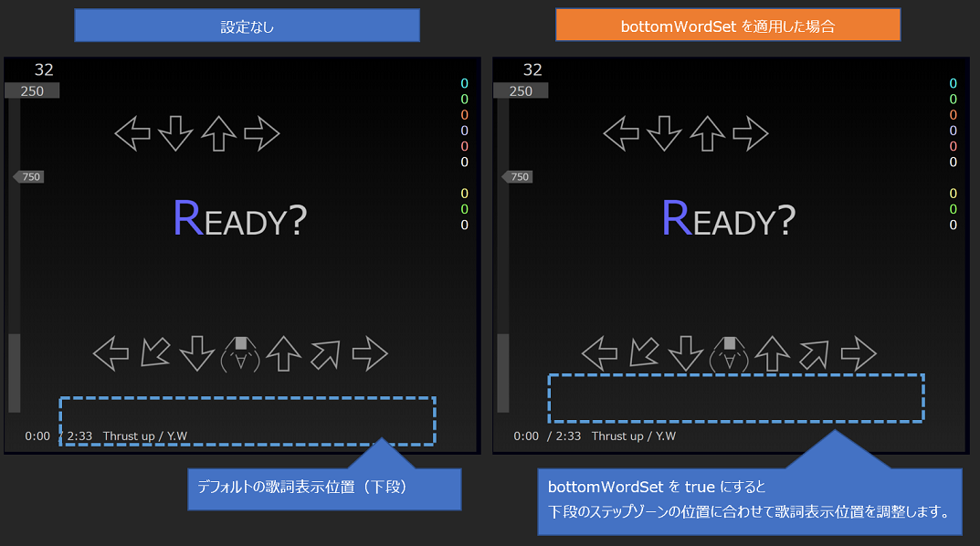This screenshot has width=980, height=546.
Task: Click the lower-row right arrow in right panel
Action: (859, 353)
